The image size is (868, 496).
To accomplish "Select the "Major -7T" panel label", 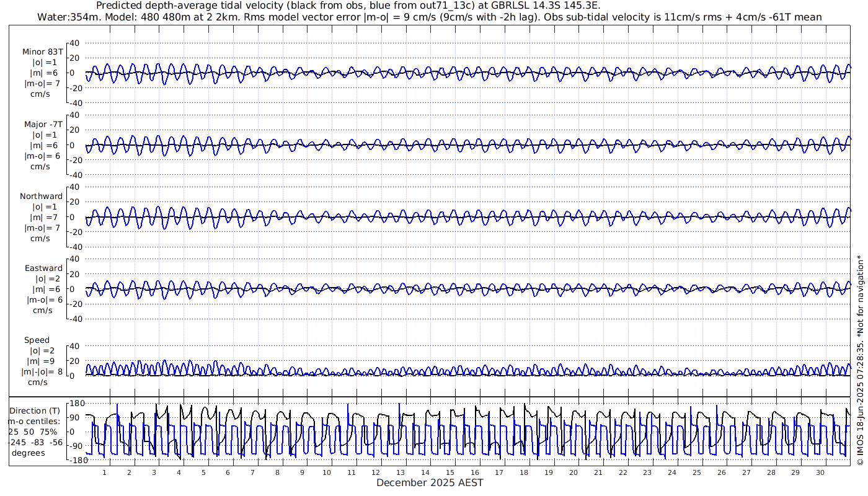I will pos(42,124).
